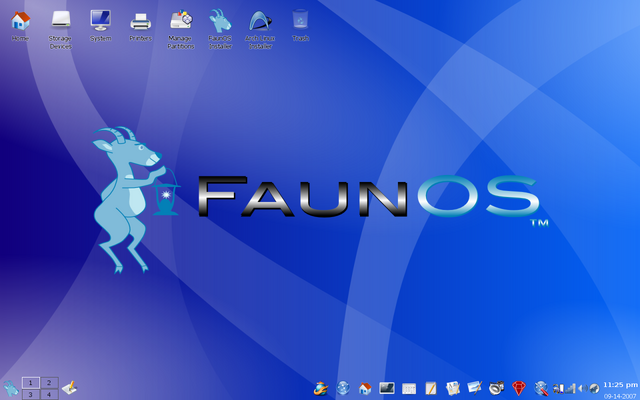This screenshot has height=400, width=640.
Task: Launch the red ruby gem panel icon
Action: (x=519, y=388)
